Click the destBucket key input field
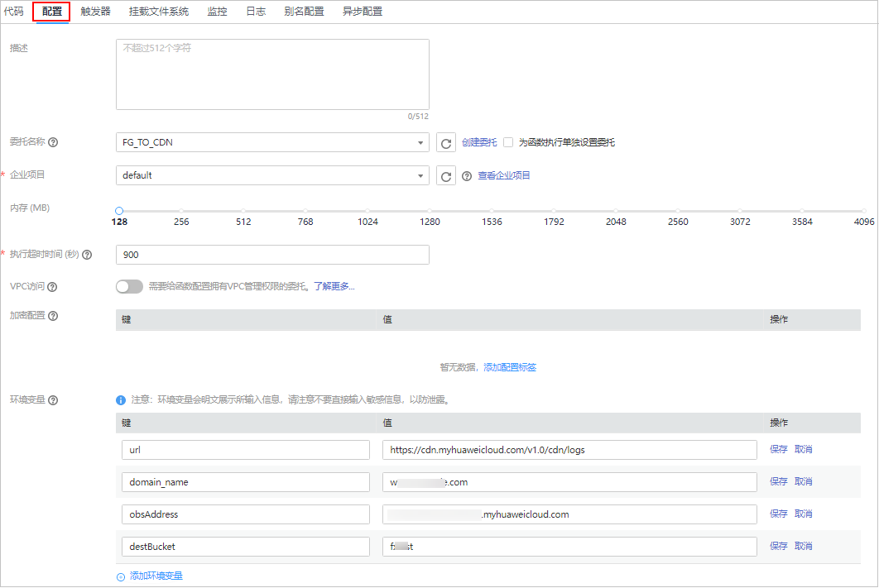Screen dimensions: 879x588 246,547
